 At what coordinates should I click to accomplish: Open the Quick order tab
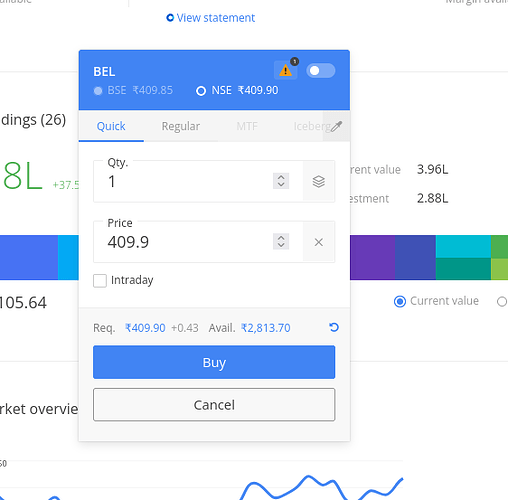[111, 126]
